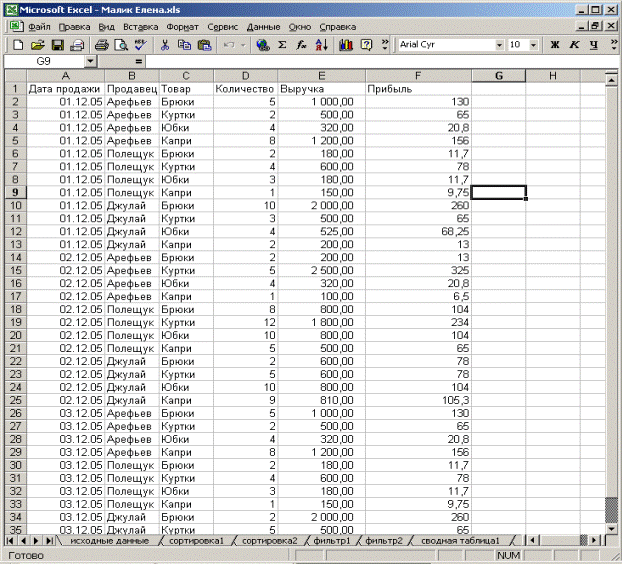Expand the Arial Cyr font dropdown

tap(499, 45)
